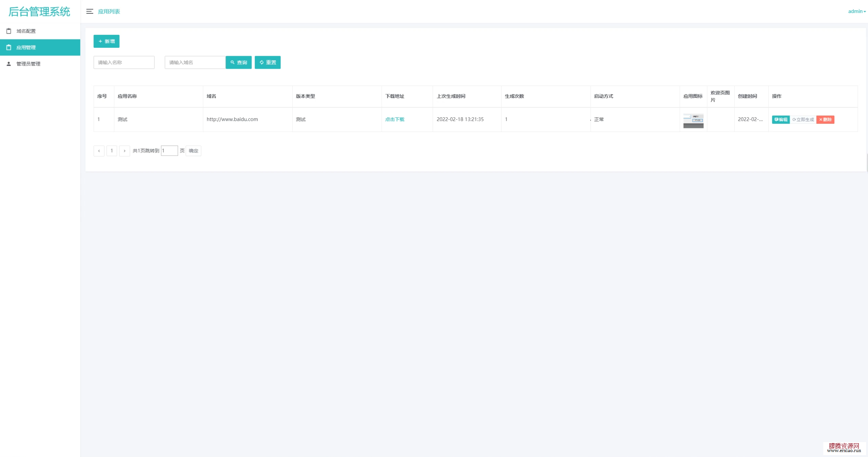
Task: Go to the next page arrow
Action: pos(125,151)
